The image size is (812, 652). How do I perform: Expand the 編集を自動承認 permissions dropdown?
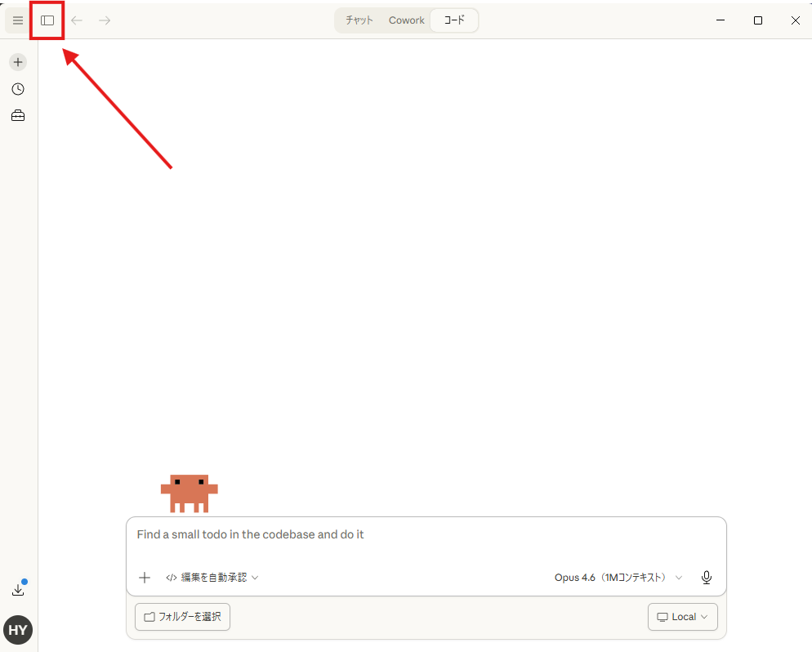(x=212, y=577)
